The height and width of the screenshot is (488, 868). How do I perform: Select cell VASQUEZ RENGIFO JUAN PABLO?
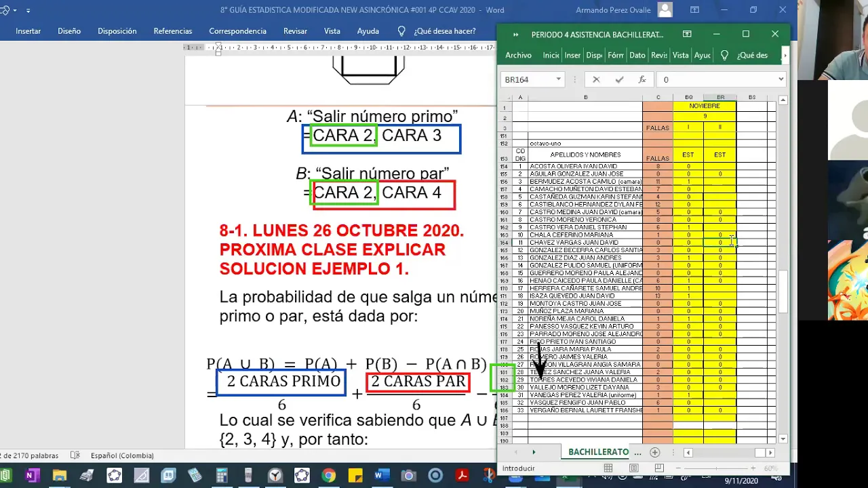click(585, 403)
